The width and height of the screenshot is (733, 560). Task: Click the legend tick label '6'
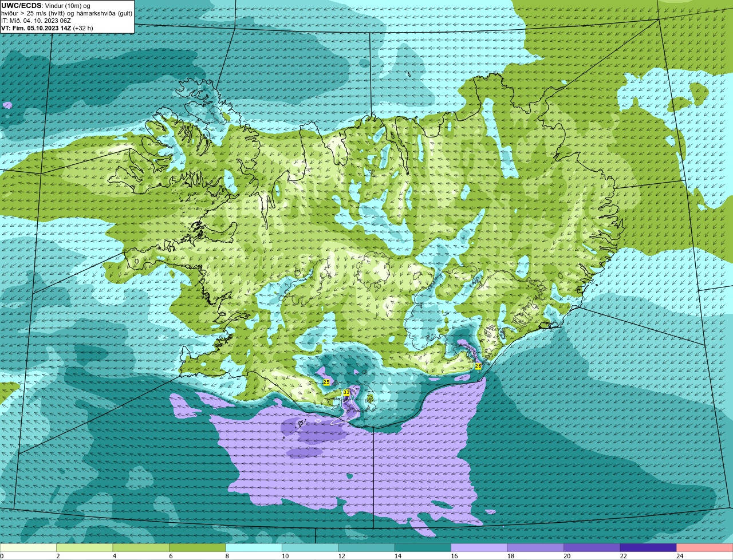click(171, 556)
